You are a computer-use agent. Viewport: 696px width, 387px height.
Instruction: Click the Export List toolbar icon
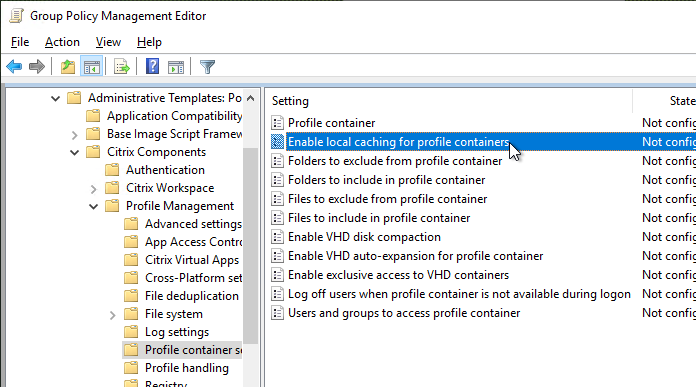[x=122, y=67]
